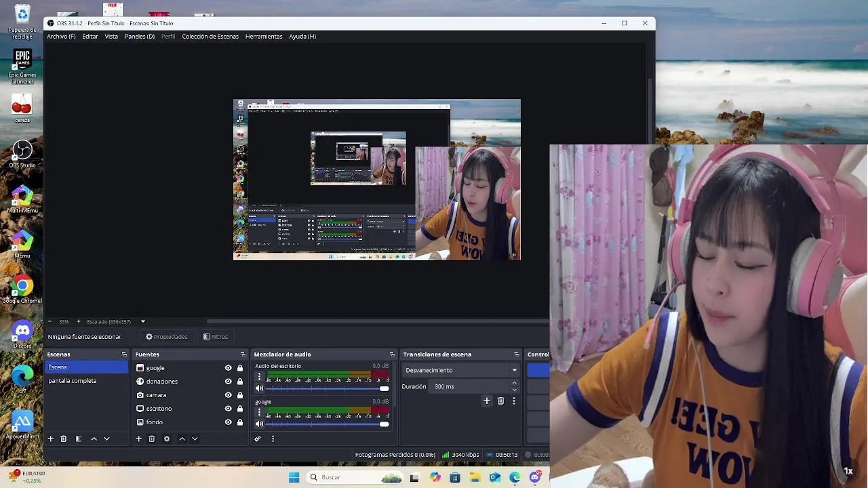The width and height of the screenshot is (868, 488).
Task: Undock the Escenas panel
Action: point(124,354)
